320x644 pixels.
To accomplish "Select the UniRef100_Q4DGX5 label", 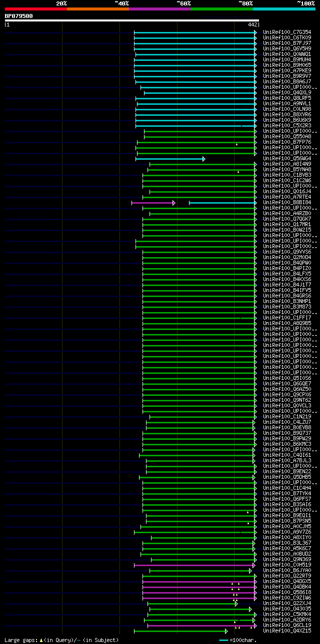I will tap(287, 582).
